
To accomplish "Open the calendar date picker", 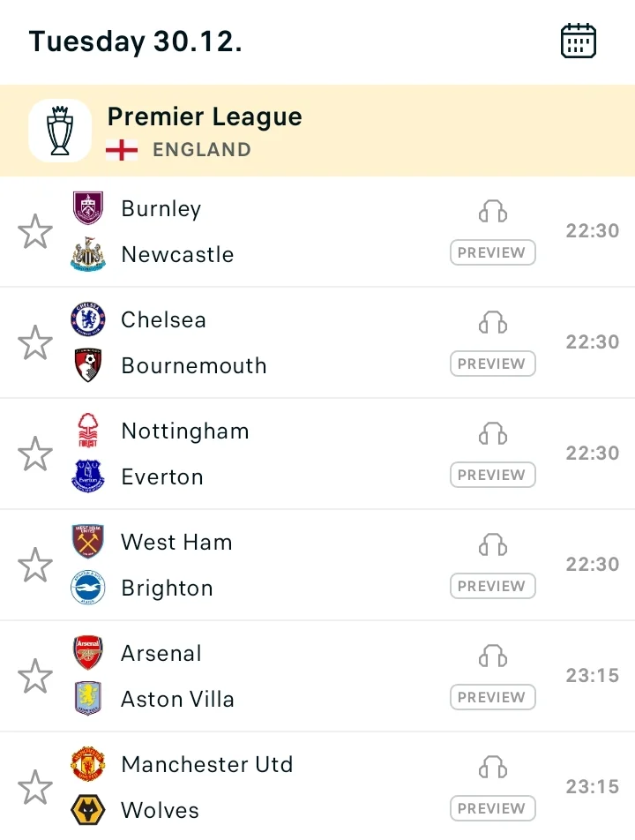I will click(x=579, y=41).
